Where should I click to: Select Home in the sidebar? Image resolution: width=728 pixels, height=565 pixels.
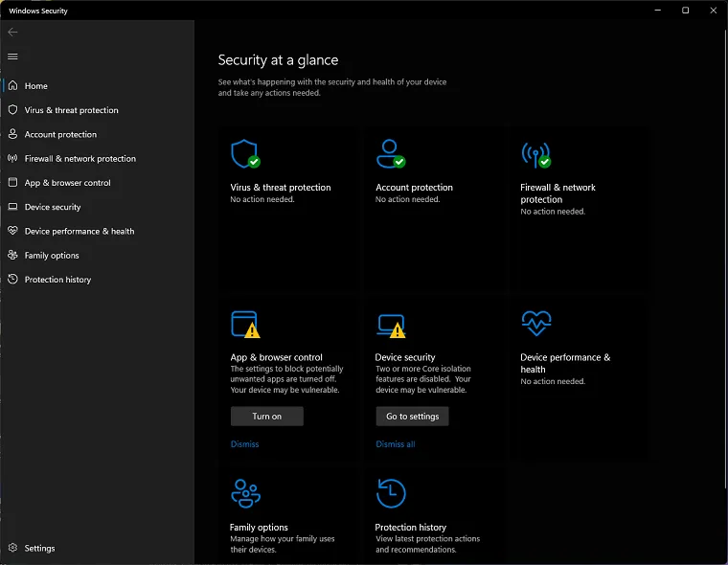pos(36,86)
